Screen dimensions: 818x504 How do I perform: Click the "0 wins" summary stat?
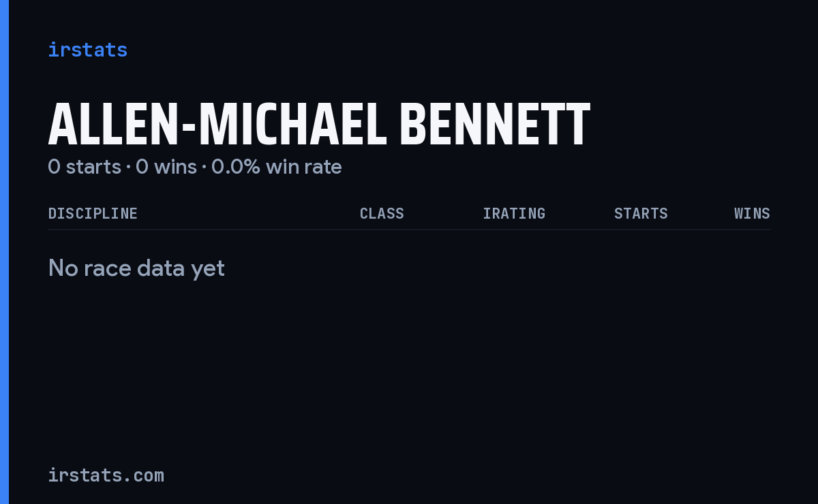click(166, 167)
